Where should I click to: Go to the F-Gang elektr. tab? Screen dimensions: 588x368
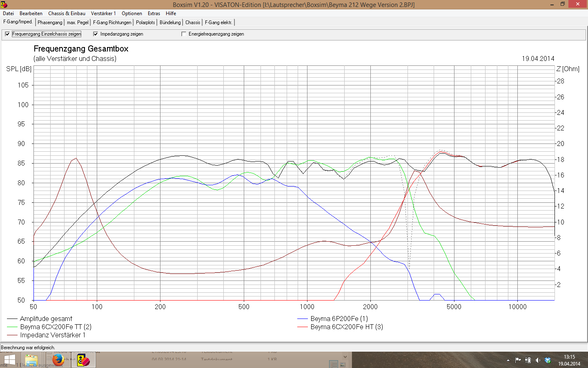(218, 22)
